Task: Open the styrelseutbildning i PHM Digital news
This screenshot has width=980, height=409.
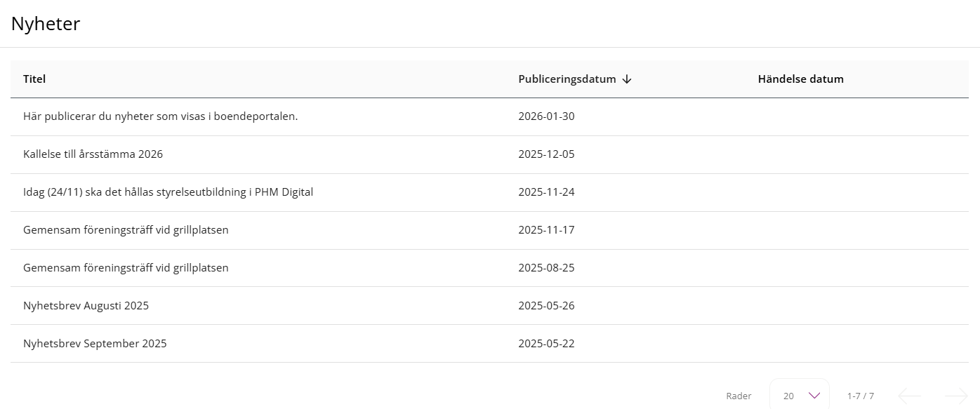Action: coord(489,192)
